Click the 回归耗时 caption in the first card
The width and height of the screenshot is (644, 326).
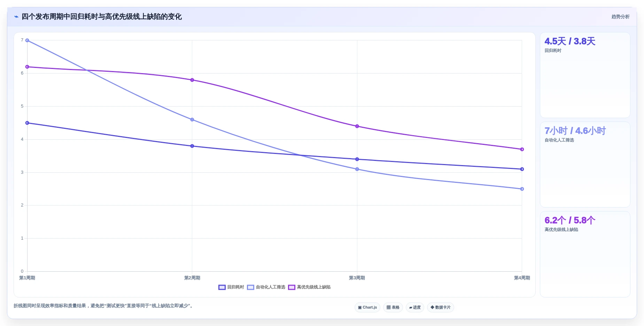(553, 51)
